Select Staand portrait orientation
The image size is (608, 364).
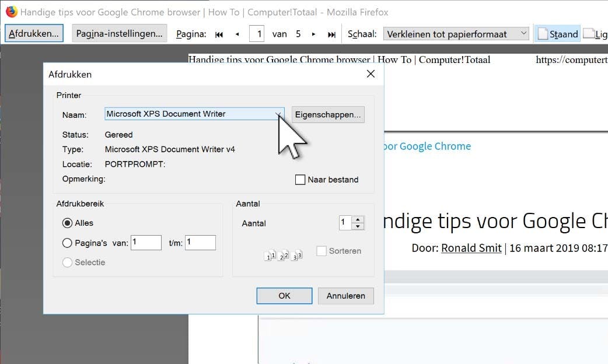(x=558, y=34)
